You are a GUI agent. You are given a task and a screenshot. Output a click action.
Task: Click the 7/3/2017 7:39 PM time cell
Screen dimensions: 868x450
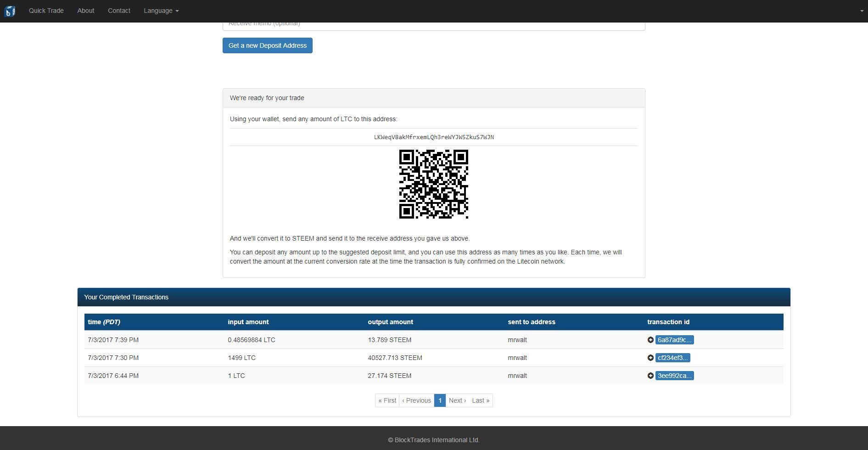point(113,340)
